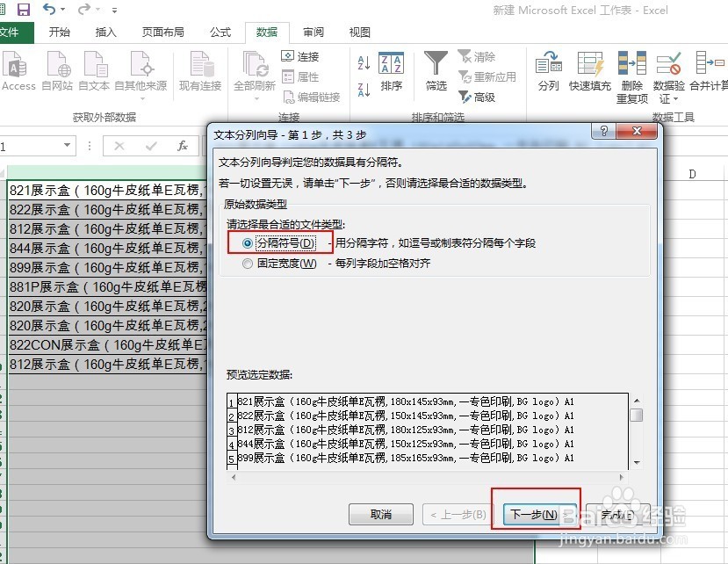Click column D header
The width and height of the screenshot is (728, 564).
coord(692,174)
